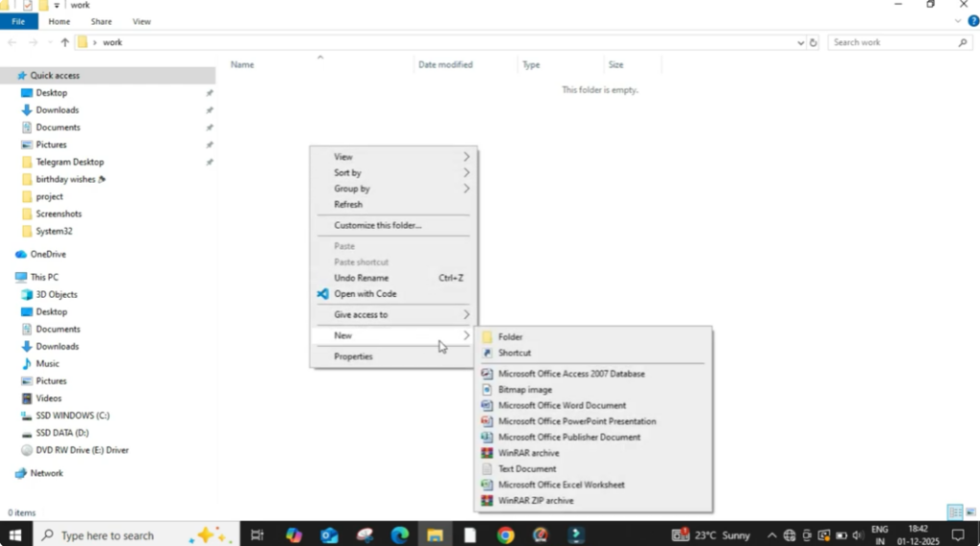Expand the Sort by submenu
Image resolution: width=980 pixels, height=546 pixels.
393,172
